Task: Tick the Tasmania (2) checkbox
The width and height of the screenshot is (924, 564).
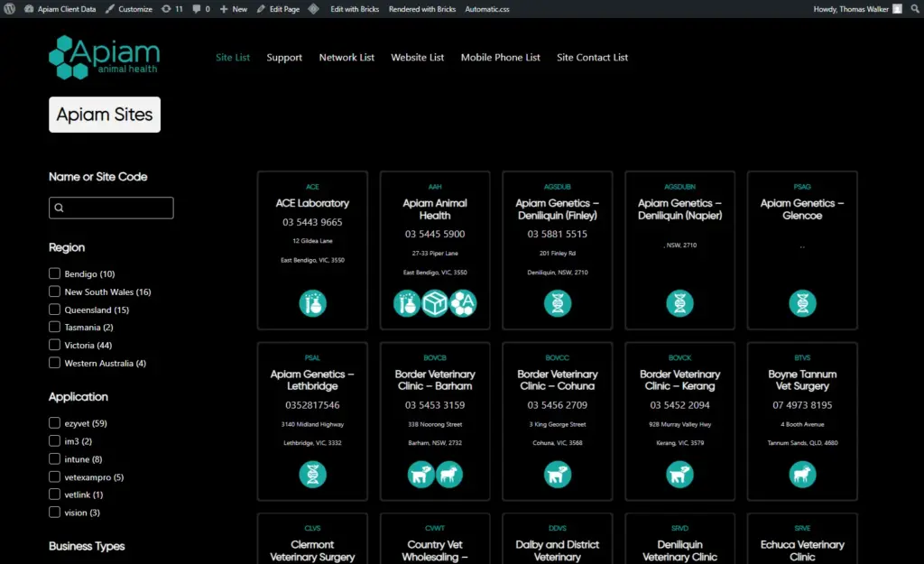Action: [54, 327]
